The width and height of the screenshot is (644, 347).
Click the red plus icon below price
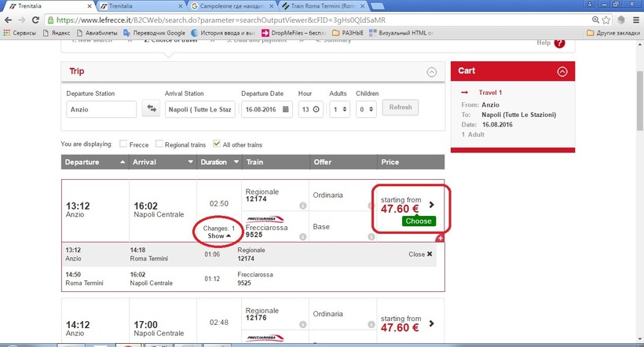(440, 238)
